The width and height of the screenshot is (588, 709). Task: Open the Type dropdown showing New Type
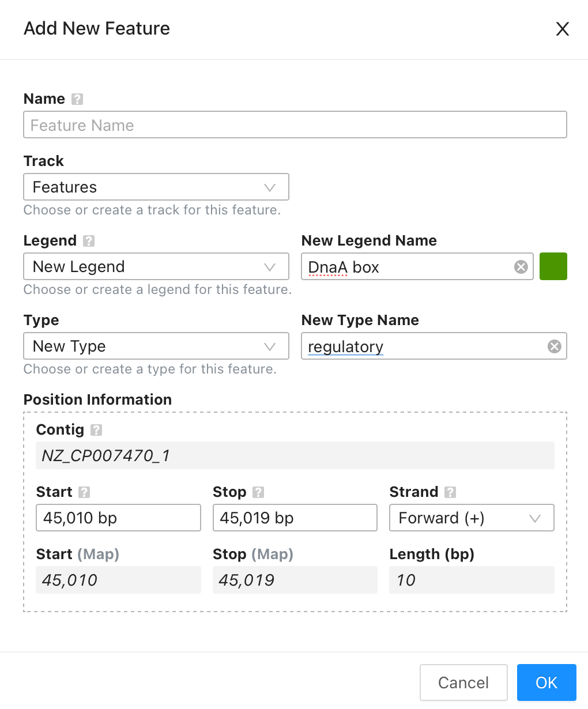coord(156,346)
